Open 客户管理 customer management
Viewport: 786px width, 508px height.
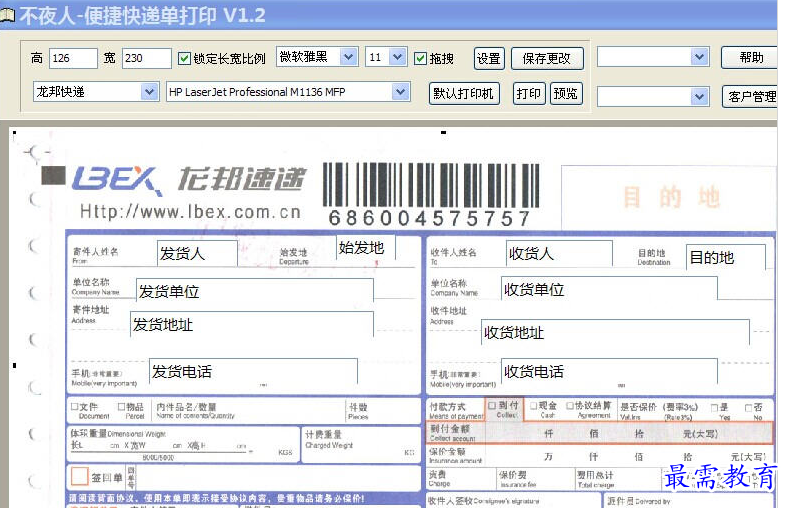coord(750,96)
